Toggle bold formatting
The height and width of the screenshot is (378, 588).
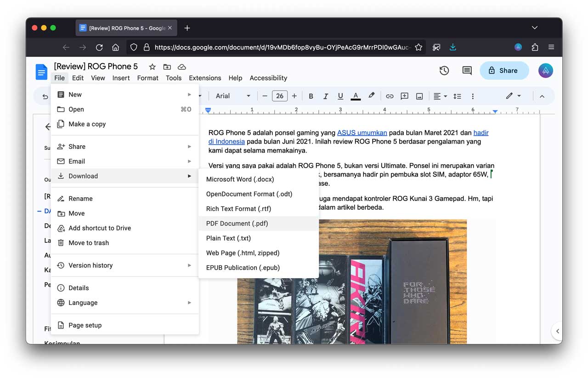coord(311,96)
